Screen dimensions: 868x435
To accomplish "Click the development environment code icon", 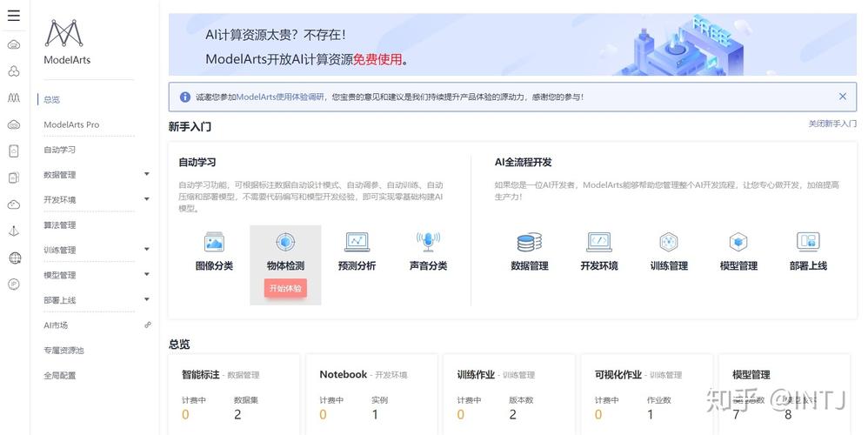I will point(599,242).
